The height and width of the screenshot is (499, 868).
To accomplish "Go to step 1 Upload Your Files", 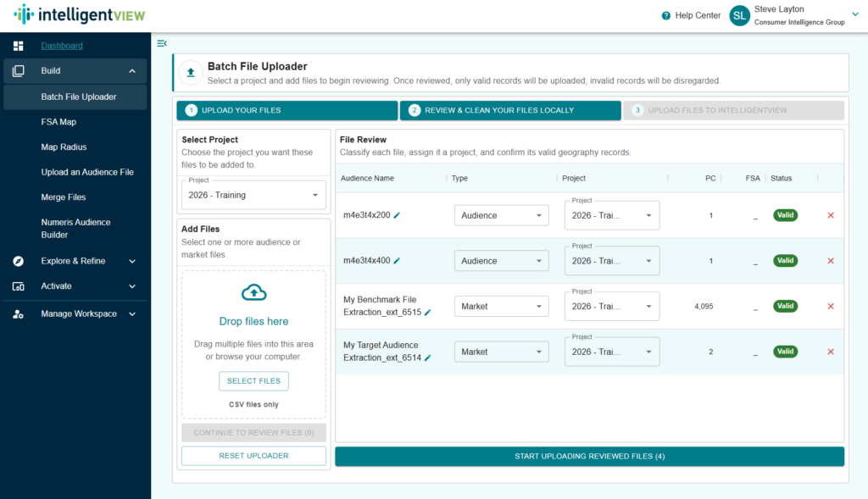I will [287, 110].
